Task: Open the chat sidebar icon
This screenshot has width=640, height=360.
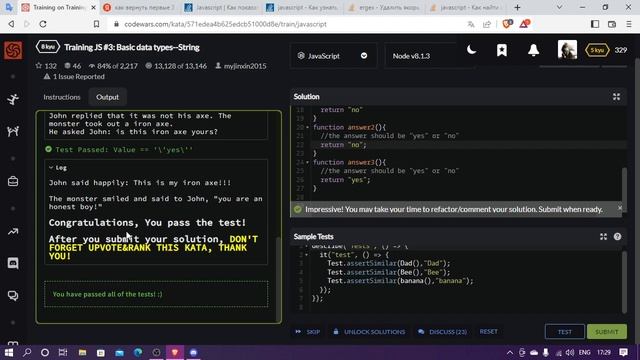Action: 13,263
